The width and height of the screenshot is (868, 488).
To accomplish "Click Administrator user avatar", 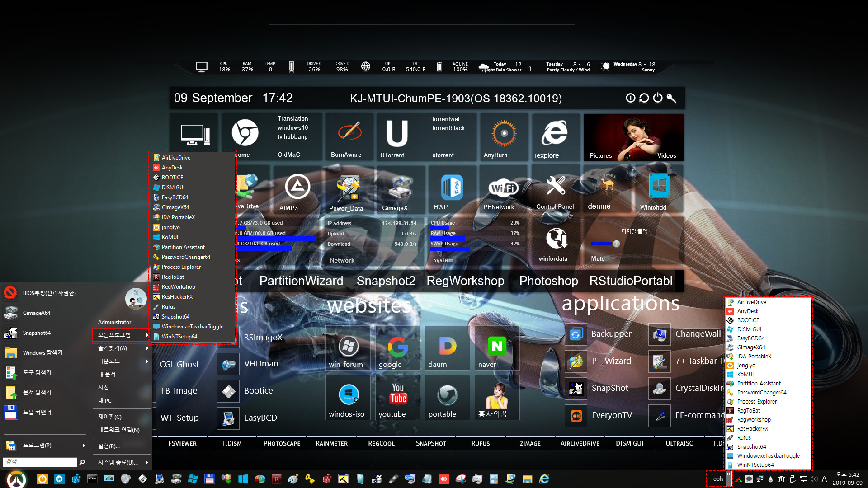I will point(136,299).
